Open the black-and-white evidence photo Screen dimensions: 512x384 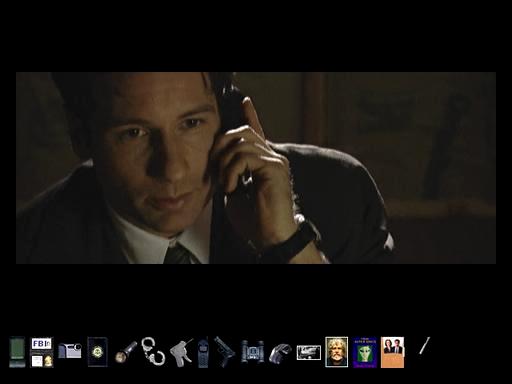(309, 353)
